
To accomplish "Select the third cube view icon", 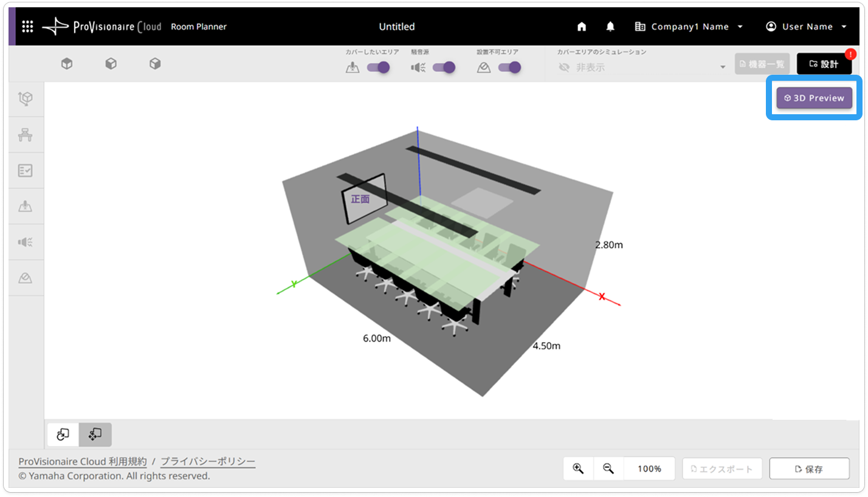I will pyautogui.click(x=155, y=64).
